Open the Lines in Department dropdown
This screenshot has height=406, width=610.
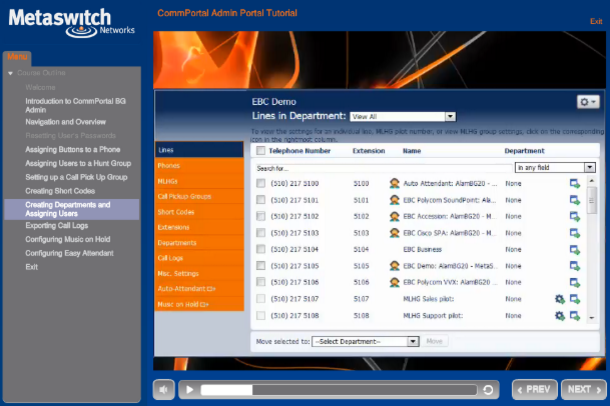(x=403, y=117)
